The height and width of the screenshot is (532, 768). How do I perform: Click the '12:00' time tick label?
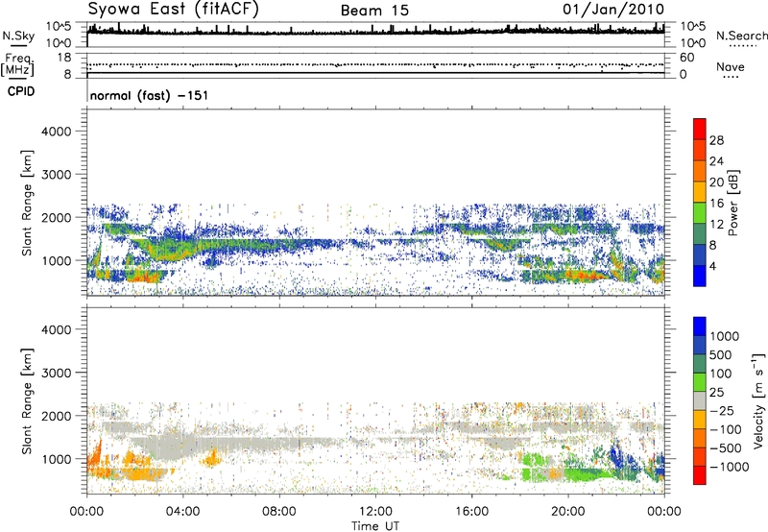375,512
